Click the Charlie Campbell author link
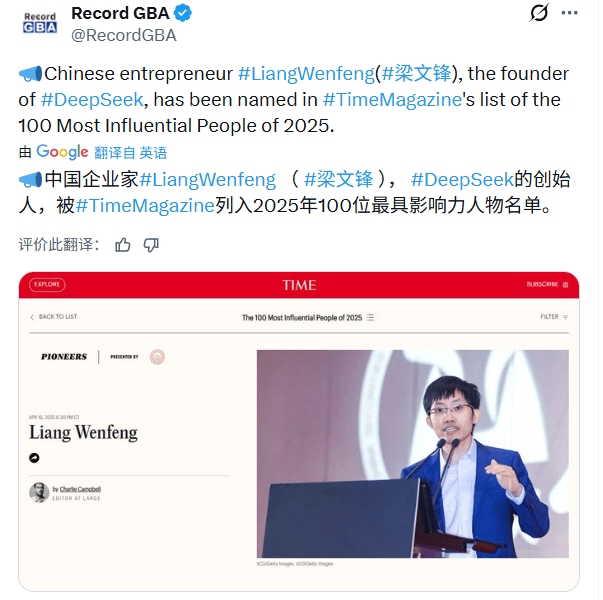603x600 pixels. click(x=80, y=489)
